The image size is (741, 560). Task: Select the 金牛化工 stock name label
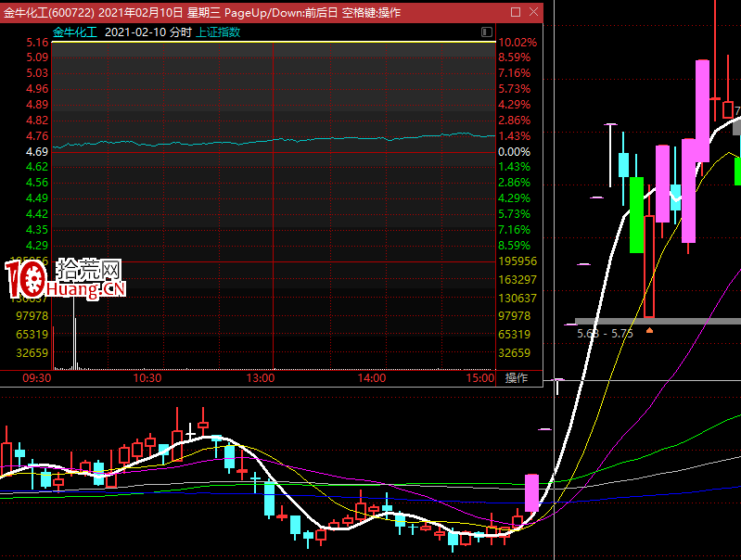75,32
